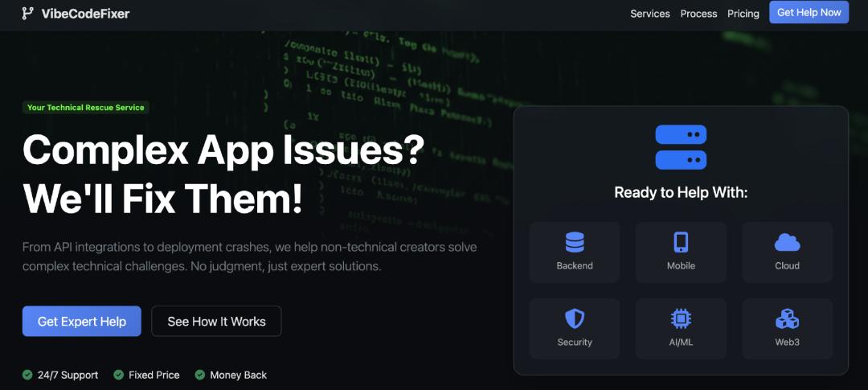
Task: Open the Services nav item
Action: (649, 14)
